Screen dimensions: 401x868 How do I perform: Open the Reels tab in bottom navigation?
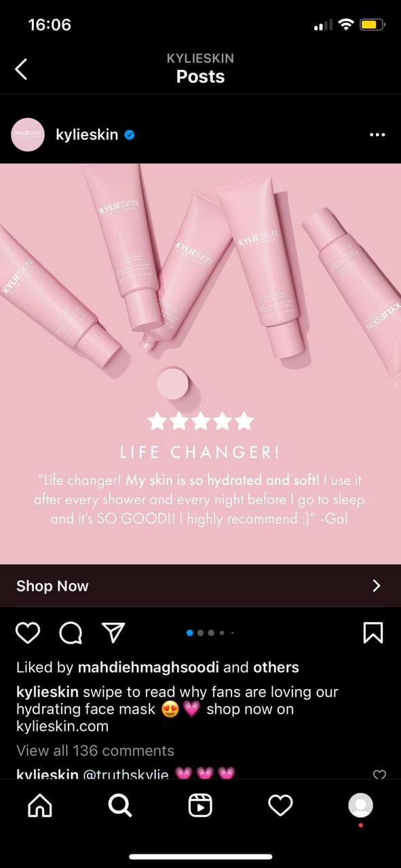[200, 806]
